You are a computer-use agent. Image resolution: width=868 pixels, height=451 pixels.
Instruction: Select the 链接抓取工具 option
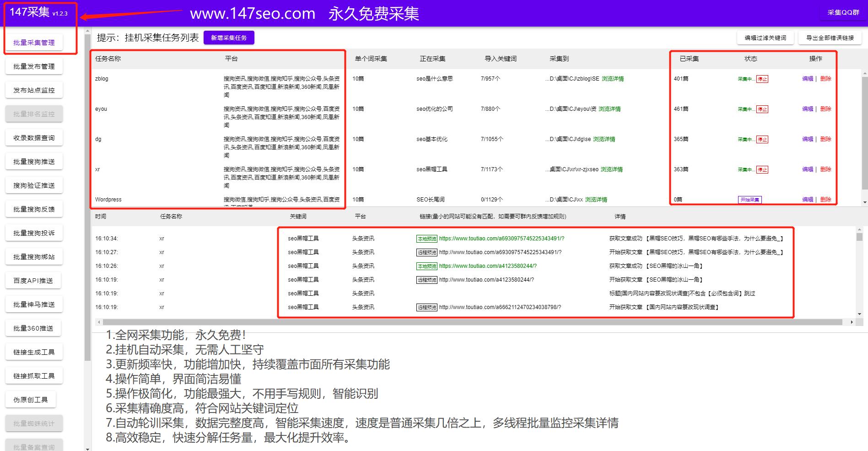pos(34,375)
